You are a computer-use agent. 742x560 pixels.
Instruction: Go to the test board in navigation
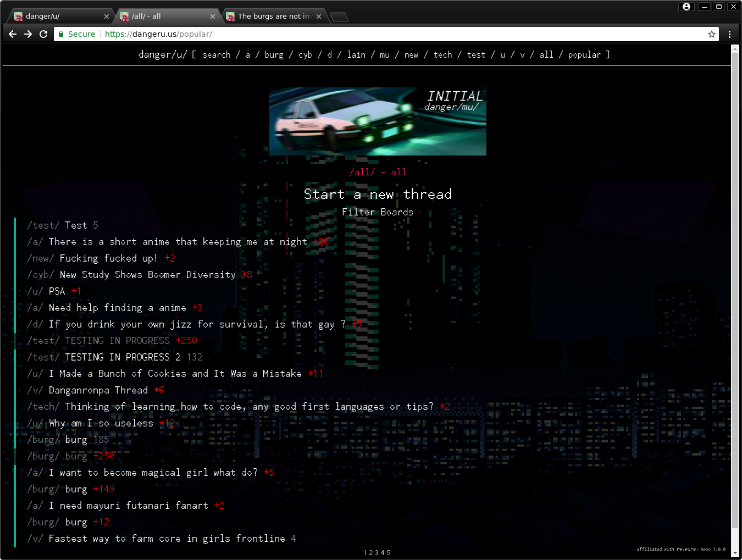click(476, 54)
